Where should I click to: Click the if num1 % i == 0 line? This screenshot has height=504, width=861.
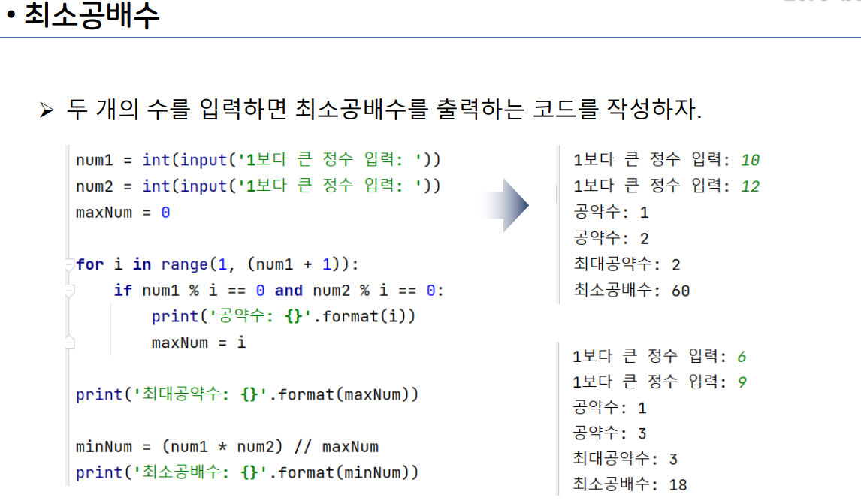279,291
